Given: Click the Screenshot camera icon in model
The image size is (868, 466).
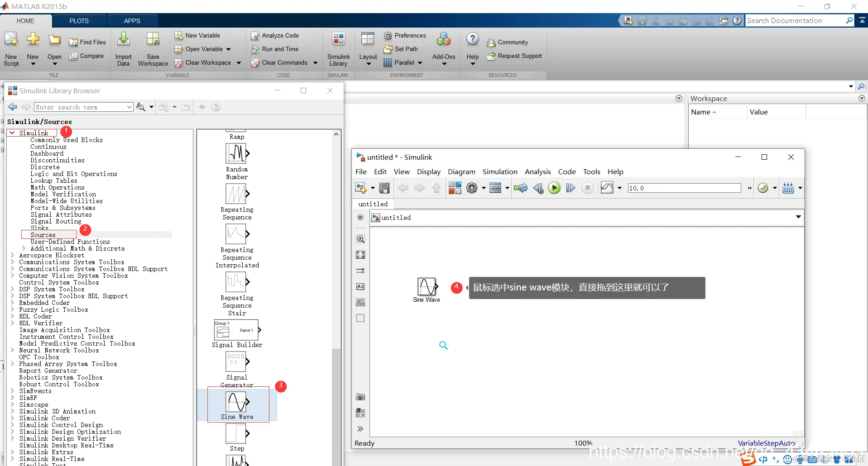Looking at the screenshot, I should [x=360, y=397].
